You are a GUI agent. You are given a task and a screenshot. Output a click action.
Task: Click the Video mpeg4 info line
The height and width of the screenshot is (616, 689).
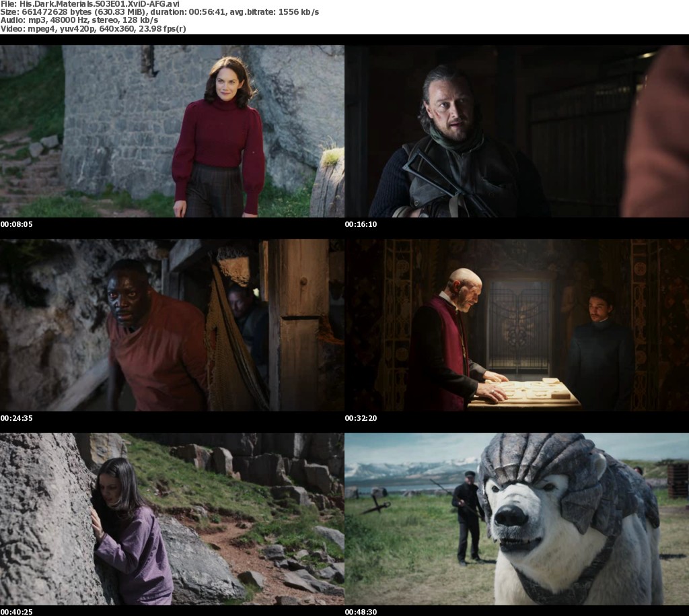94,29
